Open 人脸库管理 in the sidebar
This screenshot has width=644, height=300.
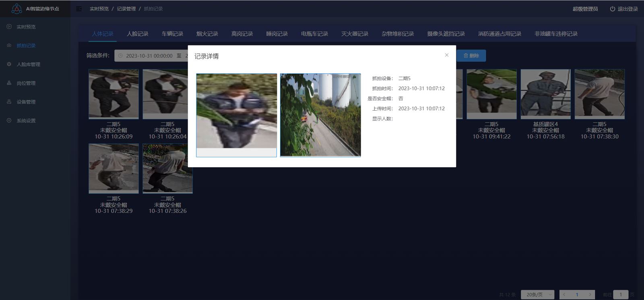tap(28, 64)
